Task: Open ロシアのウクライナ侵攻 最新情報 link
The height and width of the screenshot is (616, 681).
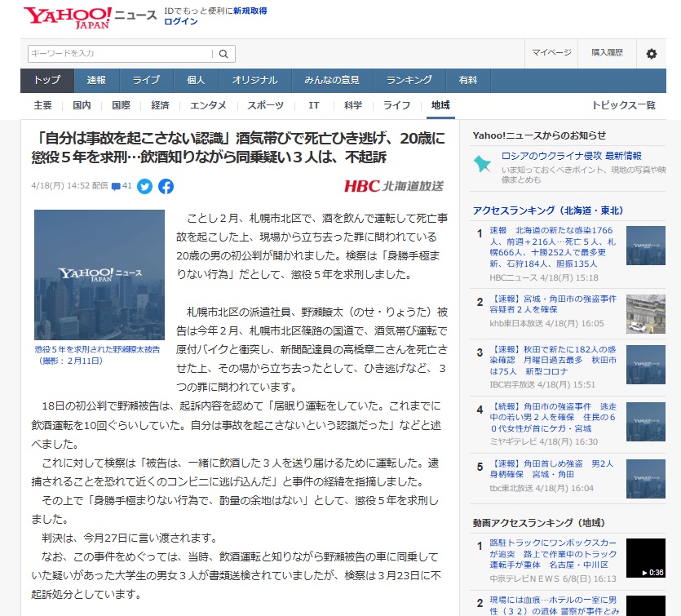Action: point(571,156)
